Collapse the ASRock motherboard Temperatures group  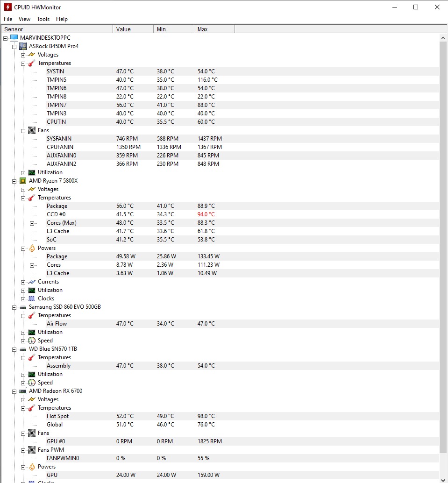[x=23, y=64]
